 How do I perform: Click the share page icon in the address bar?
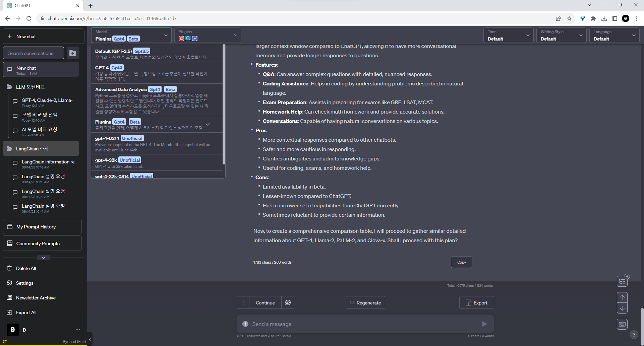tap(559, 18)
